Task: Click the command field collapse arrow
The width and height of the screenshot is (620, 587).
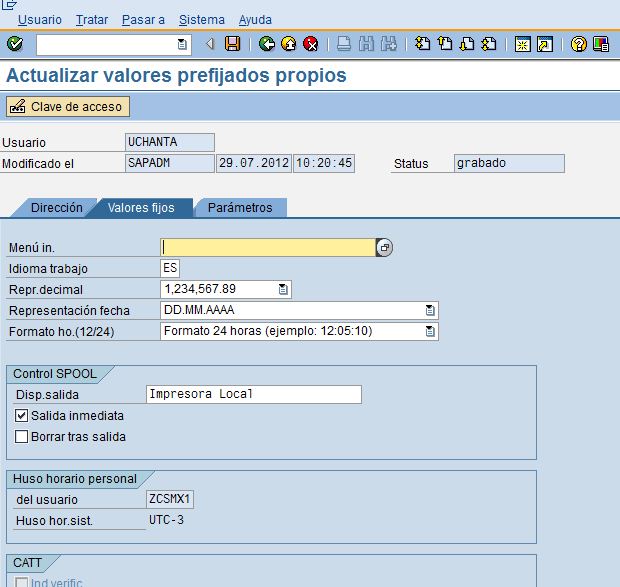Action: (210, 44)
